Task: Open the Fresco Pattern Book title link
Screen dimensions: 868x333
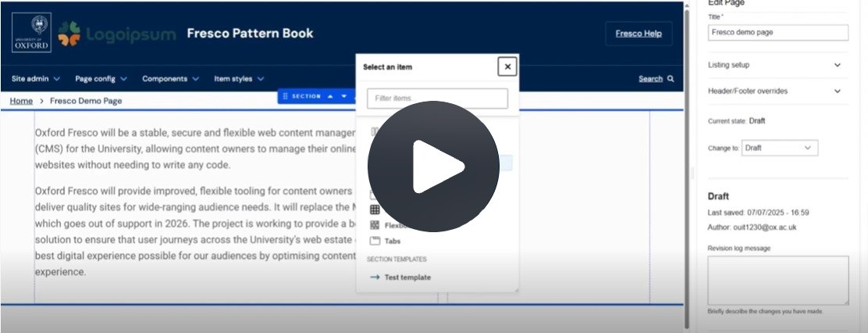Action: [251, 34]
